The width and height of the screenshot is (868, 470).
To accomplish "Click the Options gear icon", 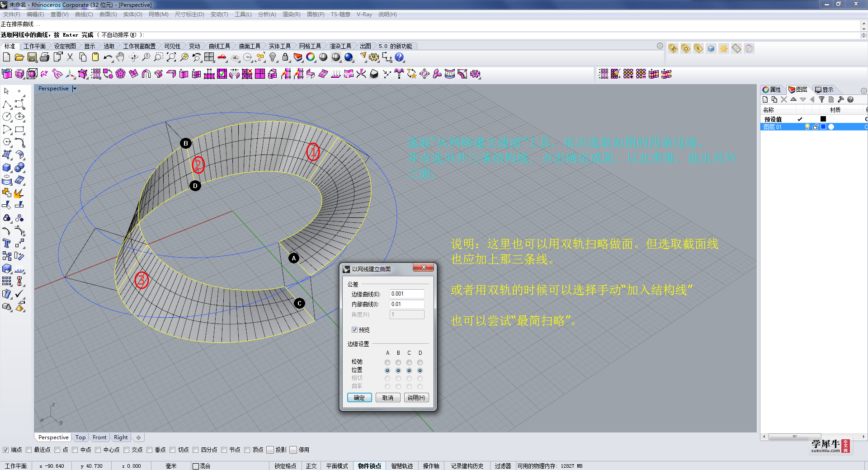I will tap(374, 57).
